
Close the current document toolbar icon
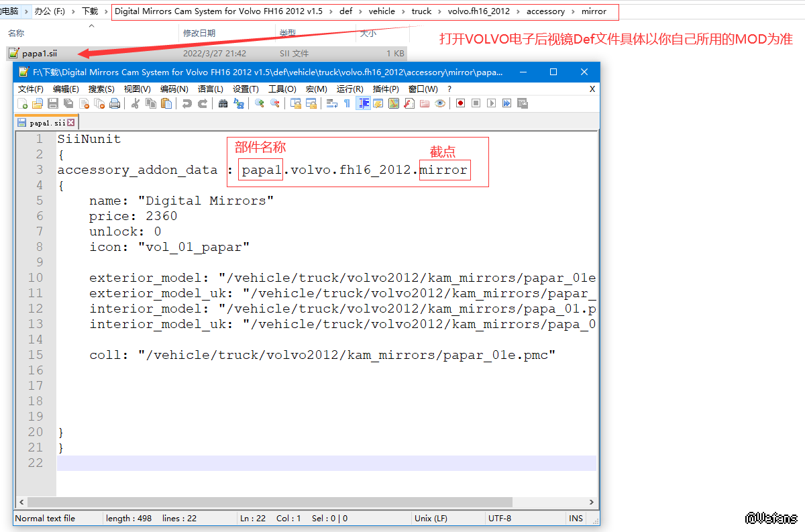click(84, 103)
